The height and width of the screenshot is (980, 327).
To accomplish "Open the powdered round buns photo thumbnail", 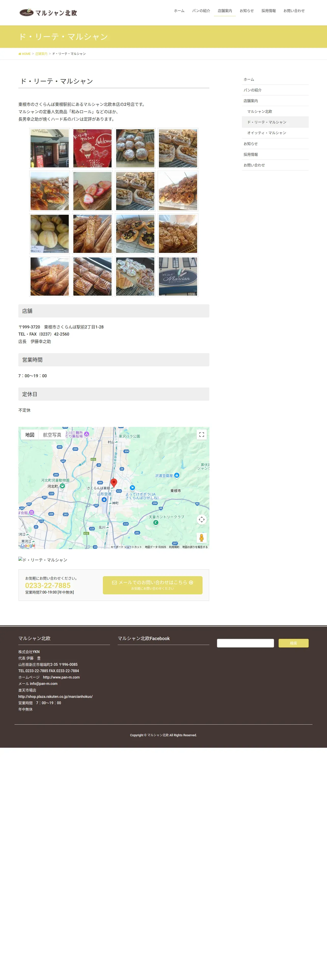I will (135, 148).
